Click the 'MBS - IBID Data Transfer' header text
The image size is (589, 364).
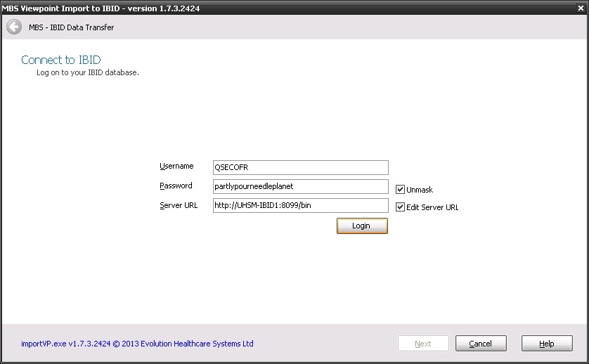[x=71, y=27]
